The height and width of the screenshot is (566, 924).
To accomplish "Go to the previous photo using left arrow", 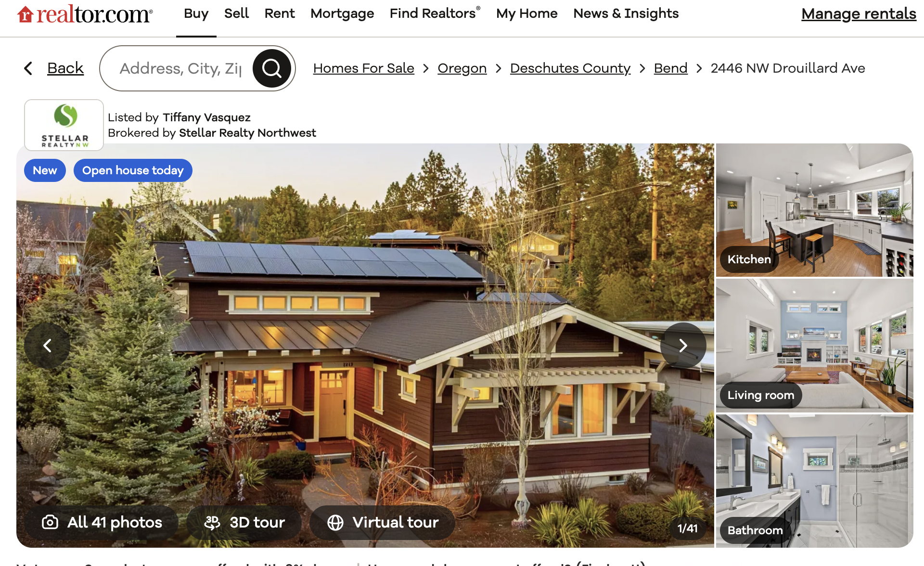I will [x=47, y=346].
